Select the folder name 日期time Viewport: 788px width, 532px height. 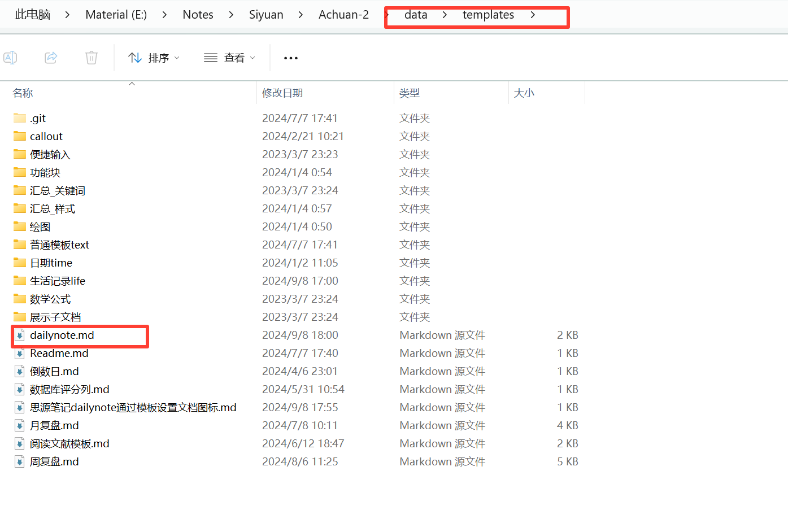[51, 263]
